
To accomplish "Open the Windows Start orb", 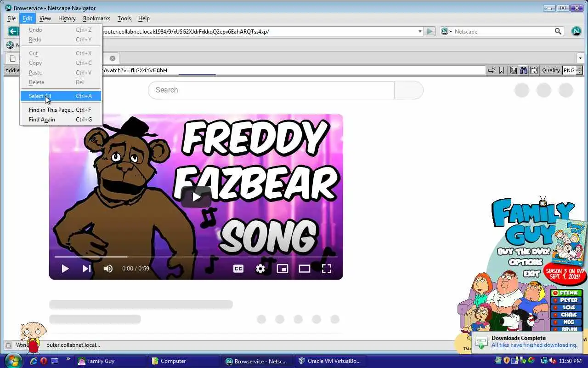I will click(12, 361).
